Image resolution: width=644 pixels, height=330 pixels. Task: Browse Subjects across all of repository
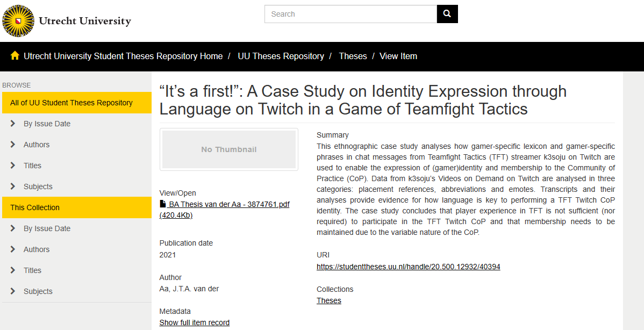pyautogui.click(x=38, y=186)
